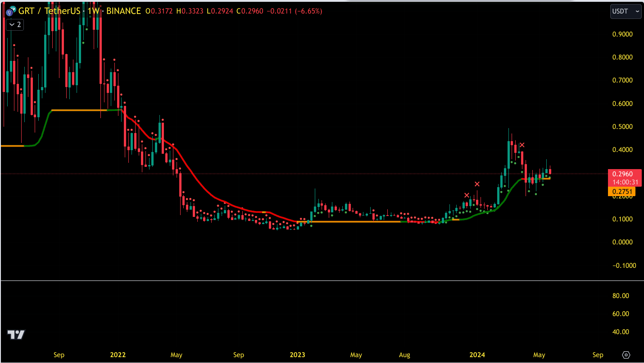This screenshot has width=644, height=363.
Task: Click the percent change (−6.65%)
Action: tap(308, 11)
